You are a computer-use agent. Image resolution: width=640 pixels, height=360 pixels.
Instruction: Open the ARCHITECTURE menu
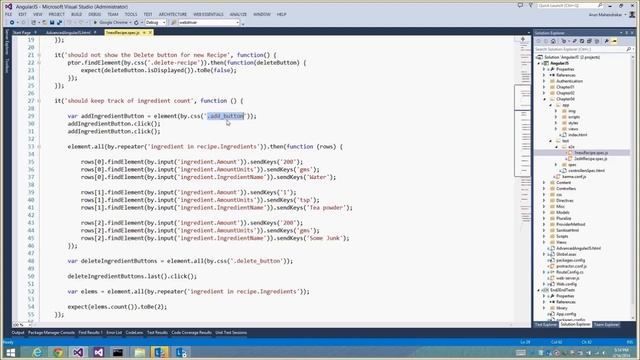pyautogui.click(x=173, y=14)
